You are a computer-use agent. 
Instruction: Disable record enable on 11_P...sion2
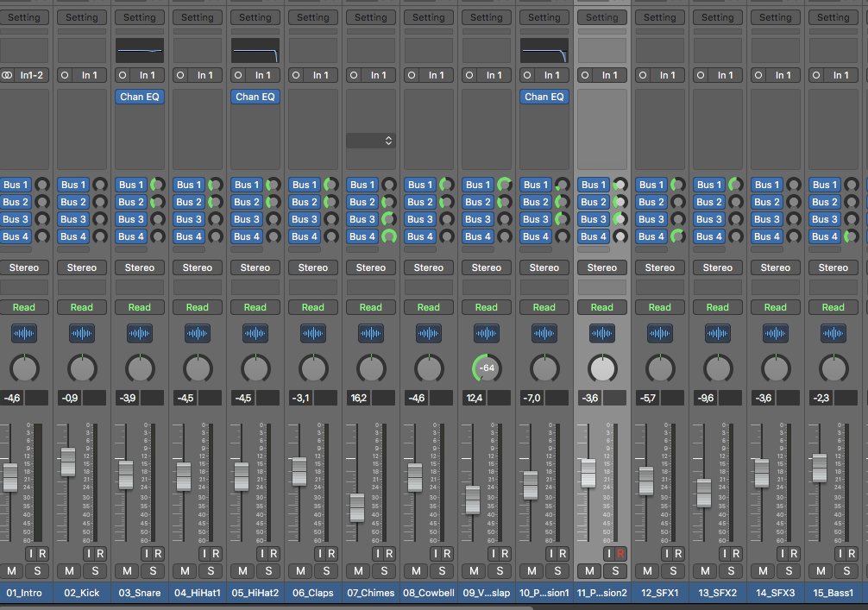620,554
